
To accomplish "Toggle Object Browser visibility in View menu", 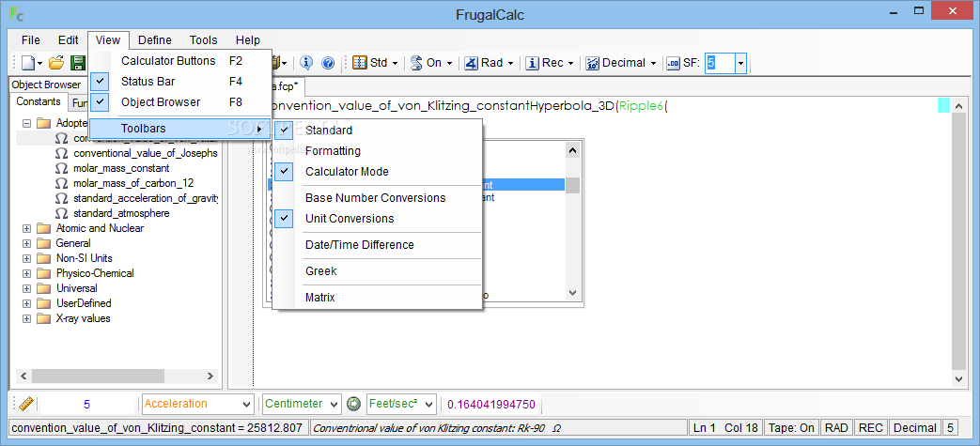I will coord(100,101).
